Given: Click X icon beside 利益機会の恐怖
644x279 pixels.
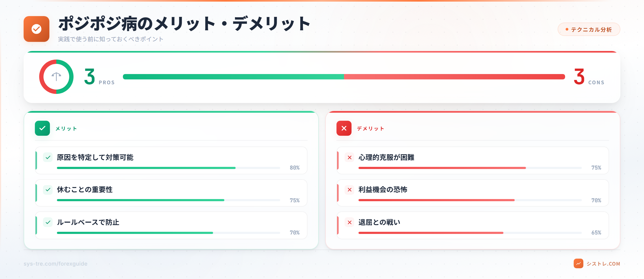Looking at the screenshot, I should [x=350, y=190].
